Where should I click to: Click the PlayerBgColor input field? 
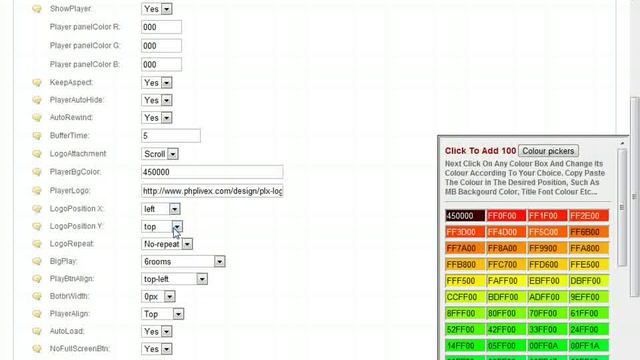pyautogui.click(x=212, y=172)
